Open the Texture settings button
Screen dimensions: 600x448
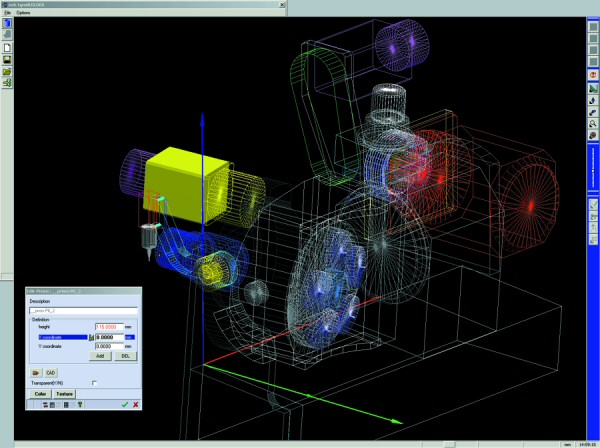[x=64, y=394]
